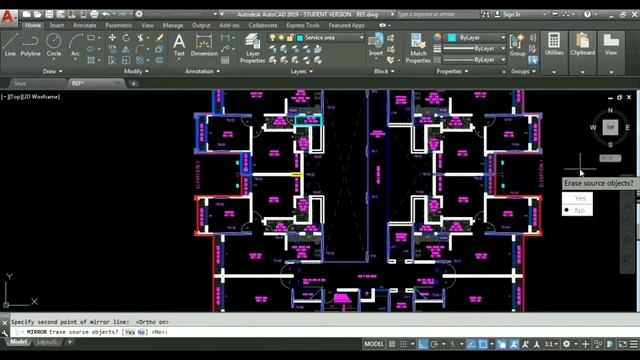Expand the Modify panel
640x360 pixels.
click(136, 71)
